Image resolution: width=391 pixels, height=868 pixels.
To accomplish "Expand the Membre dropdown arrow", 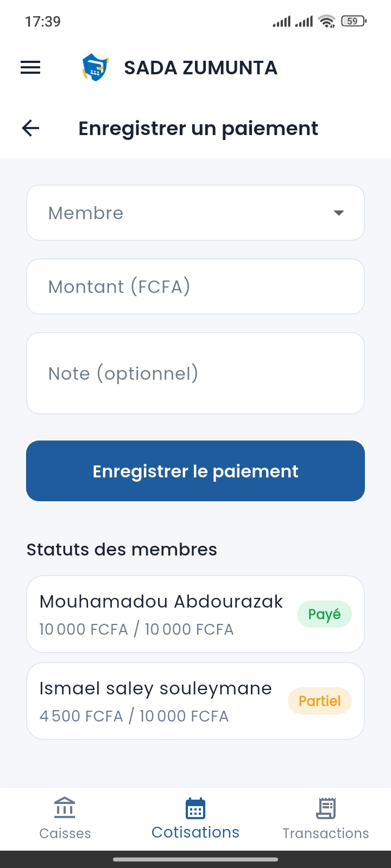I will coord(339,213).
